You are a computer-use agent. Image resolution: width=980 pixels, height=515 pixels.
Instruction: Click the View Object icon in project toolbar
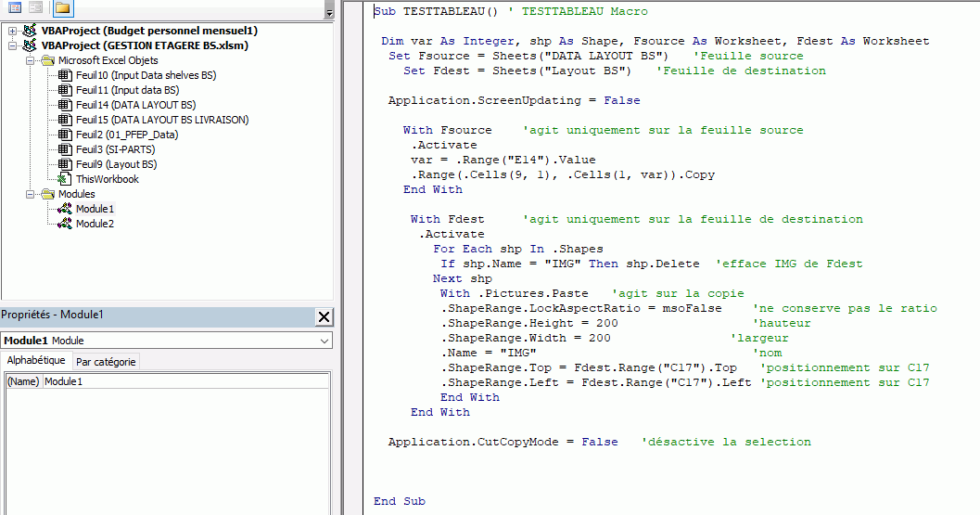coord(36,8)
